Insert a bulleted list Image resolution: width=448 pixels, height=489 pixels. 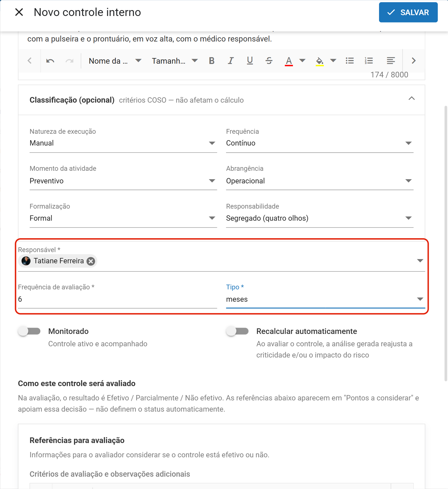350,61
